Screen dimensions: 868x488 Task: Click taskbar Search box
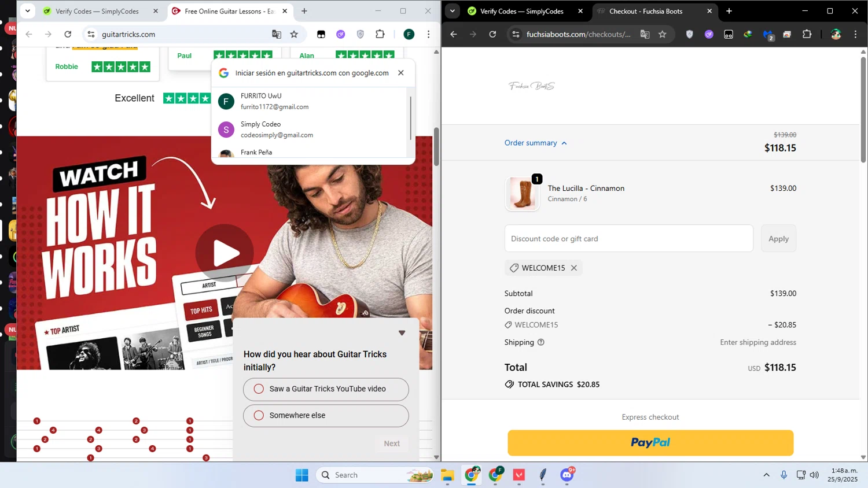point(375,475)
